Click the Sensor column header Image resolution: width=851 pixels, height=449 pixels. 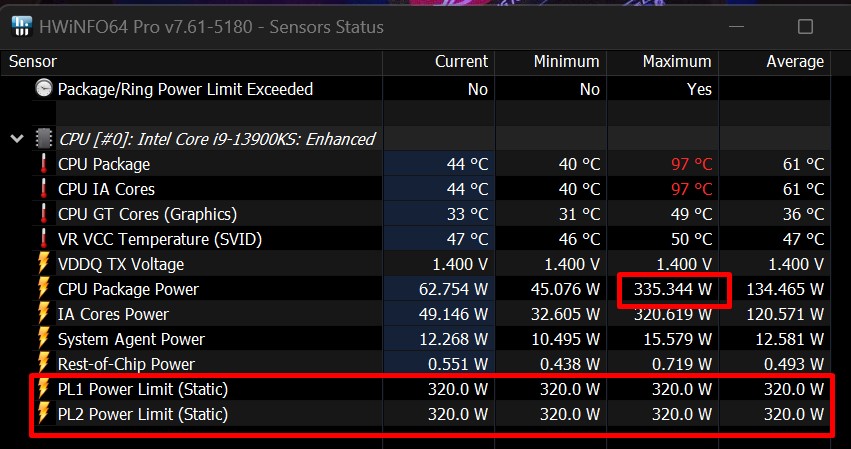[x=33, y=61]
